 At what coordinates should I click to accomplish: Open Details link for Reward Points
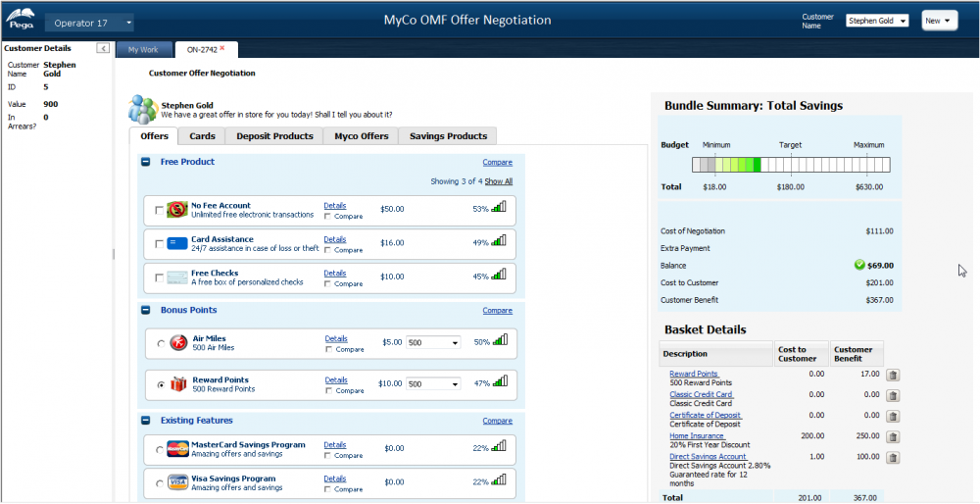[336, 379]
